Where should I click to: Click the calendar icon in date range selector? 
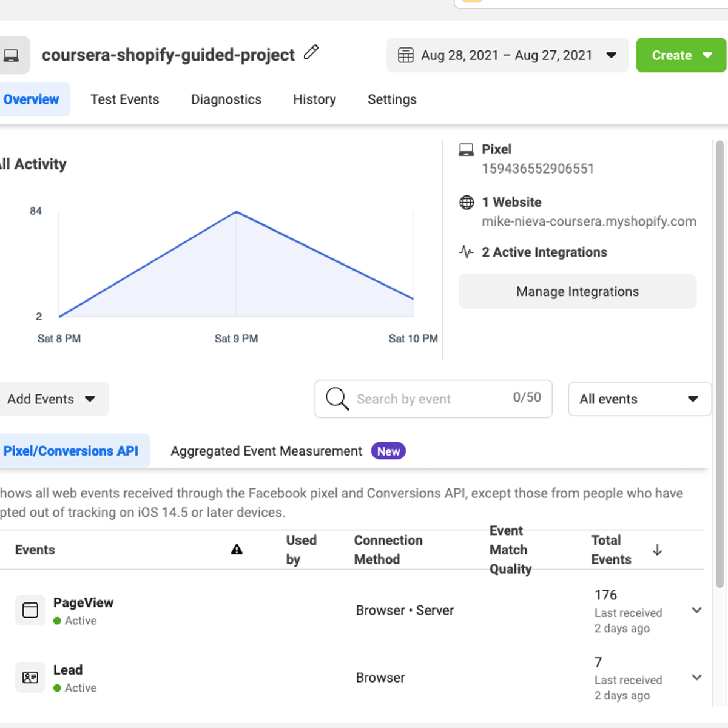tap(406, 55)
